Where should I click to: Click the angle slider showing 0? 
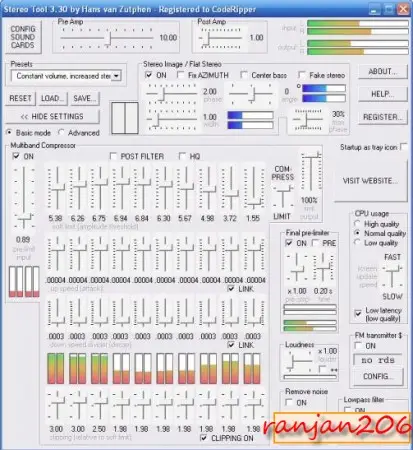253,93
